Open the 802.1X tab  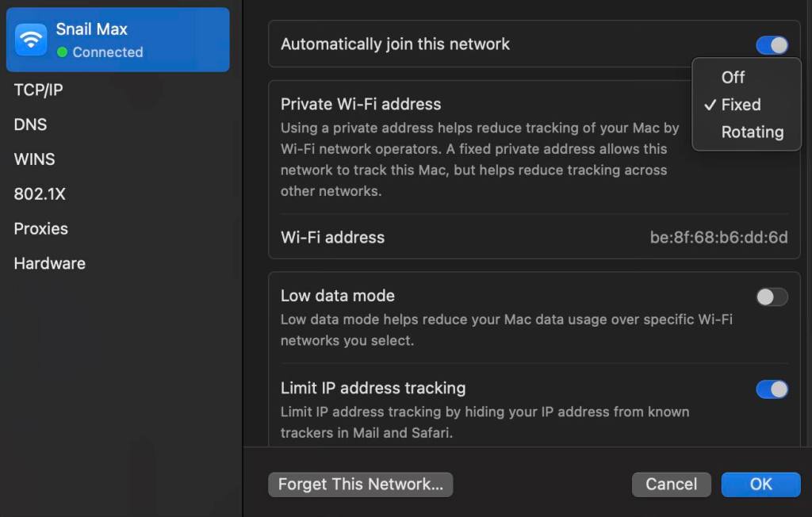pyautogui.click(x=40, y=193)
